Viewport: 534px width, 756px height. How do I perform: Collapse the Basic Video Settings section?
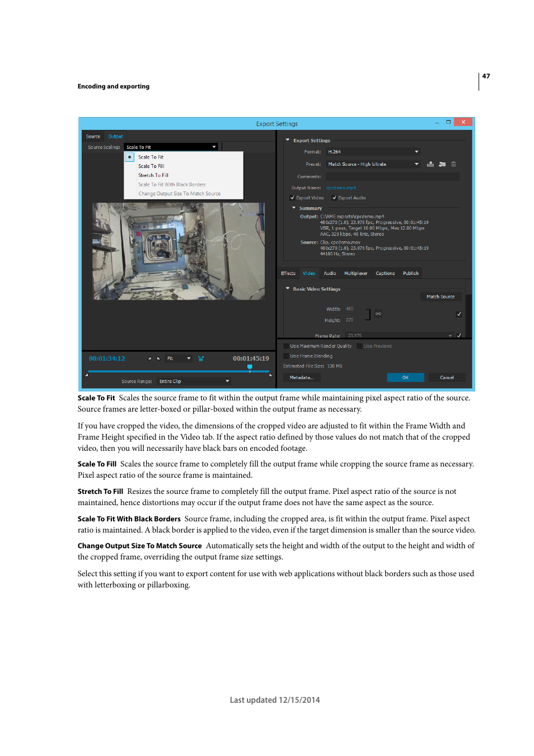click(x=288, y=289)
